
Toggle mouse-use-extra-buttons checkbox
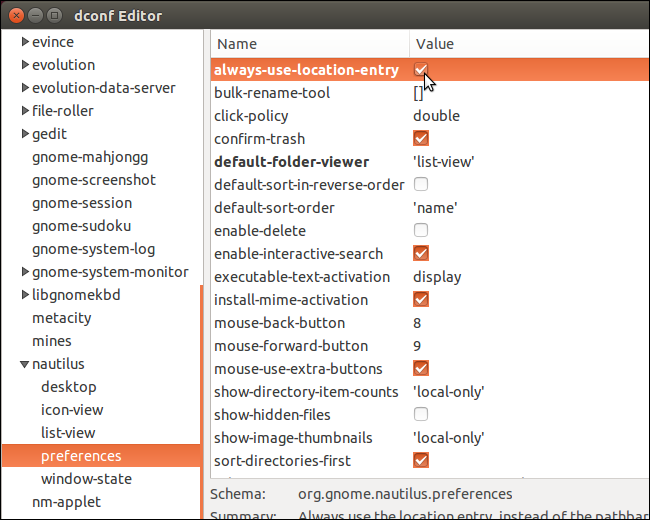tap(420, 368)
